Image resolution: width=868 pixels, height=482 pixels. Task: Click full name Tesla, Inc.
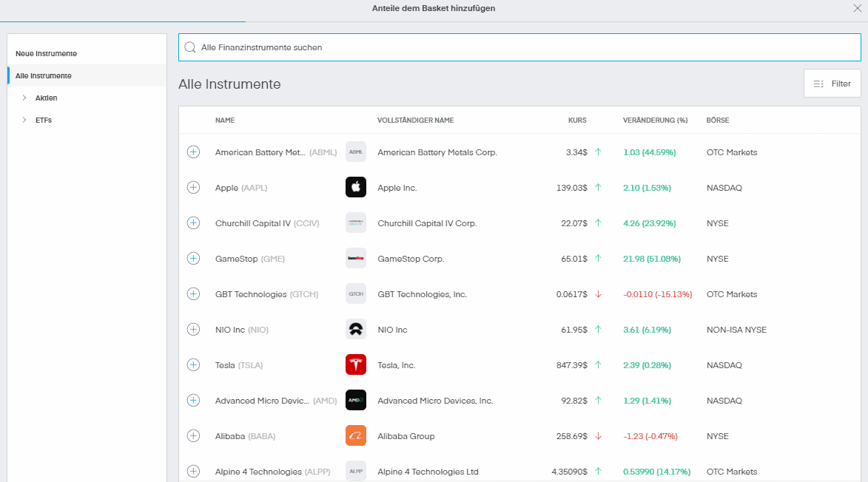tap(397, 365)
